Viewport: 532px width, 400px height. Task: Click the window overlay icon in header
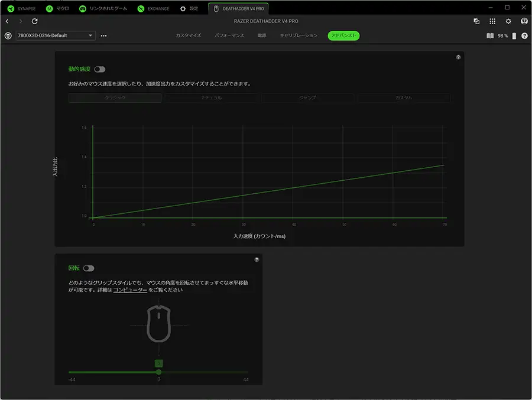[x=476, y=21]
